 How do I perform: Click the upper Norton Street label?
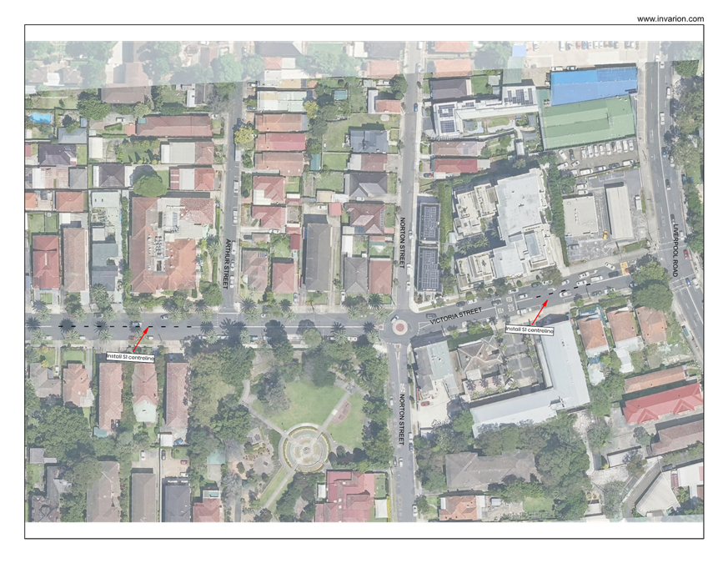pos(402,238)
